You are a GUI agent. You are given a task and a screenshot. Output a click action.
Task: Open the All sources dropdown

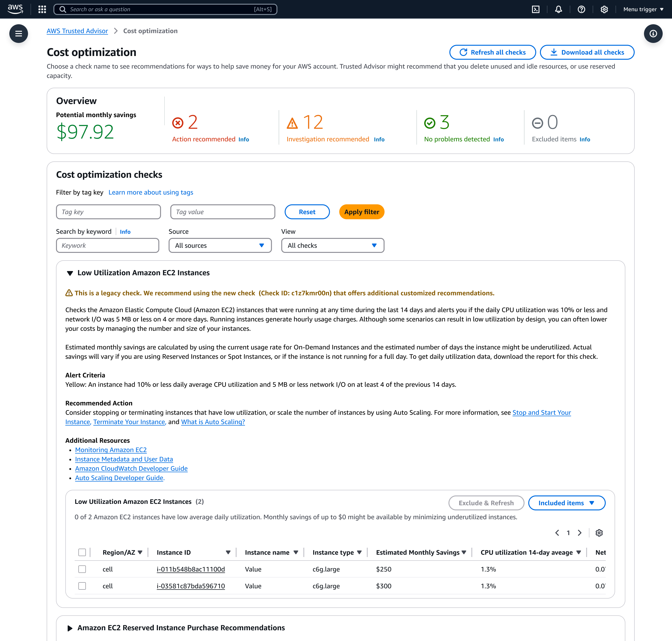(x=220, y=245)
